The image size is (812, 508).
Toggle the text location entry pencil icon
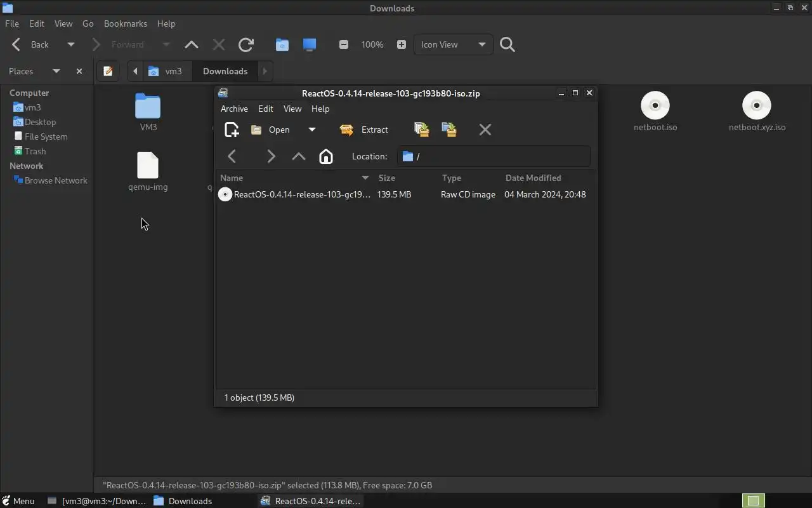[x=108, y=71]
